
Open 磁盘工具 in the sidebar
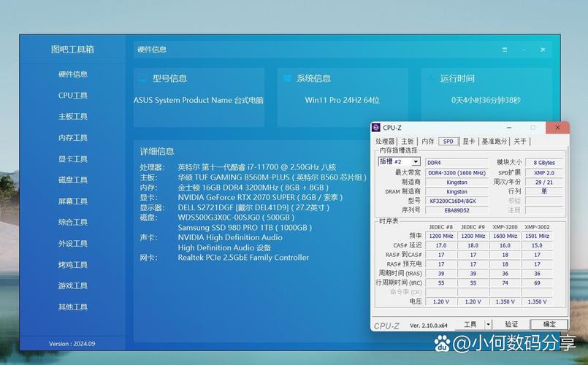(73, 180)
